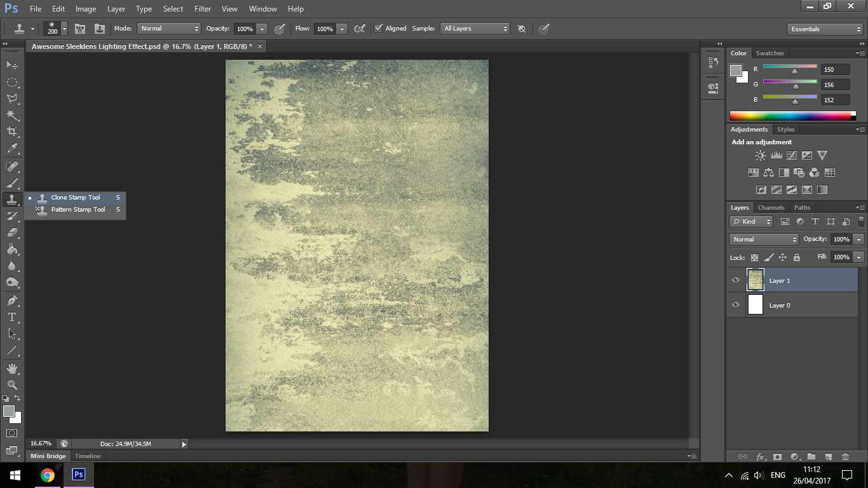868x488 pixels.
Task: Select the History Brush tool
Action: (12, 216)
